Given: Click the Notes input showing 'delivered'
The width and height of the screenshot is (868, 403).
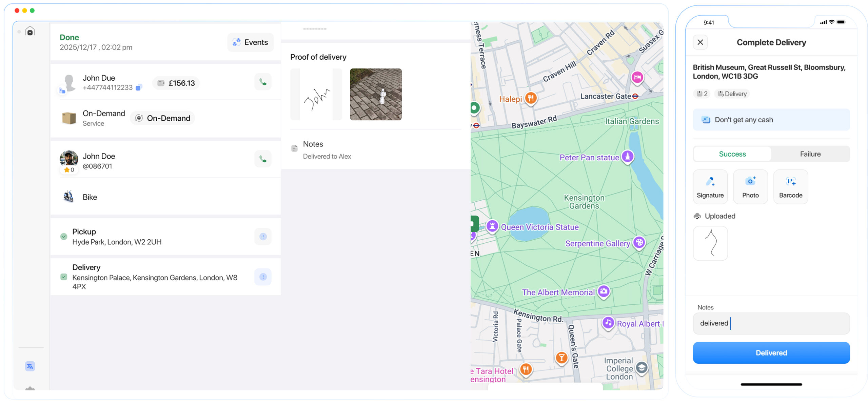Looking at the screenshot, I should tap(771, 323).
